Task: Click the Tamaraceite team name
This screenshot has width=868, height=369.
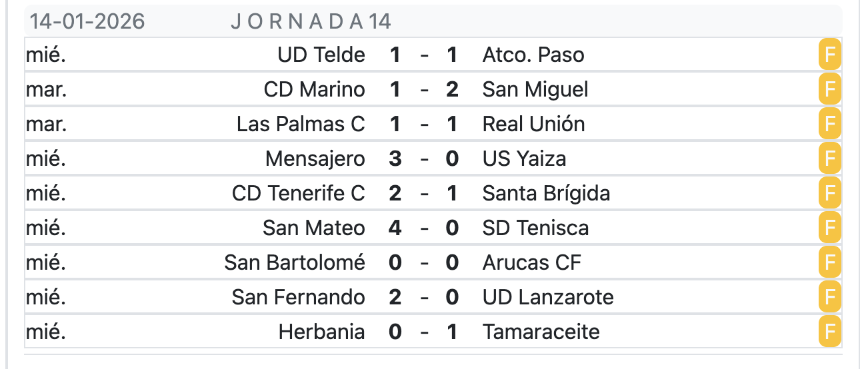Action: click(x=541, y=332)
